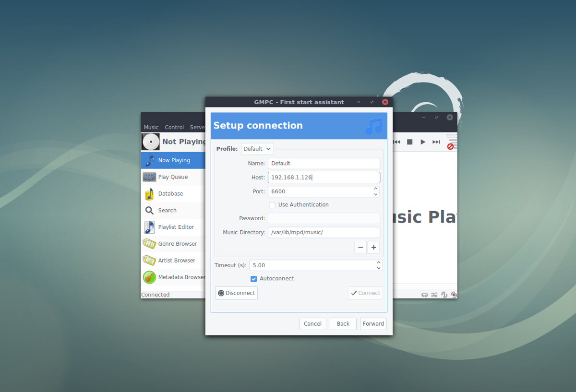The width and height of the screenshot is (576, 392).
Task: Open the Play Queue sidebar item
Action: (173, 177)
